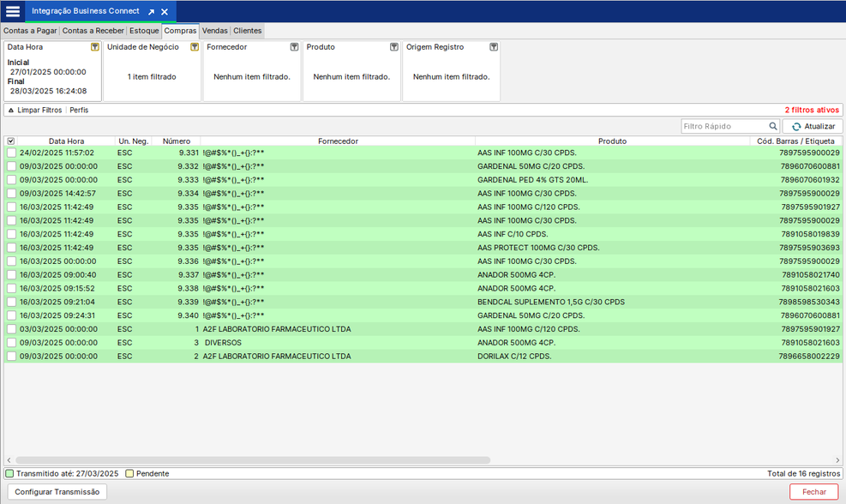Click the Fornecedor filter funnel icon
Screen dimensions: 846x504
tap(294, 47)
